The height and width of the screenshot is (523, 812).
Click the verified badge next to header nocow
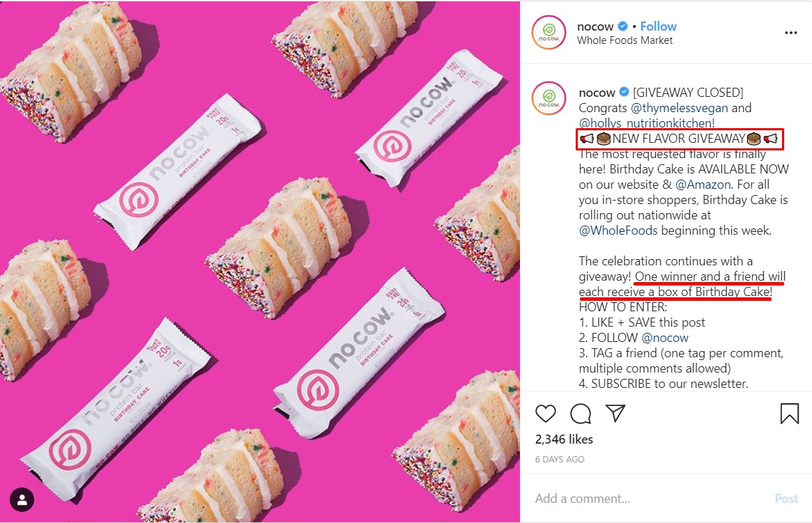click(x=623, y=26)
